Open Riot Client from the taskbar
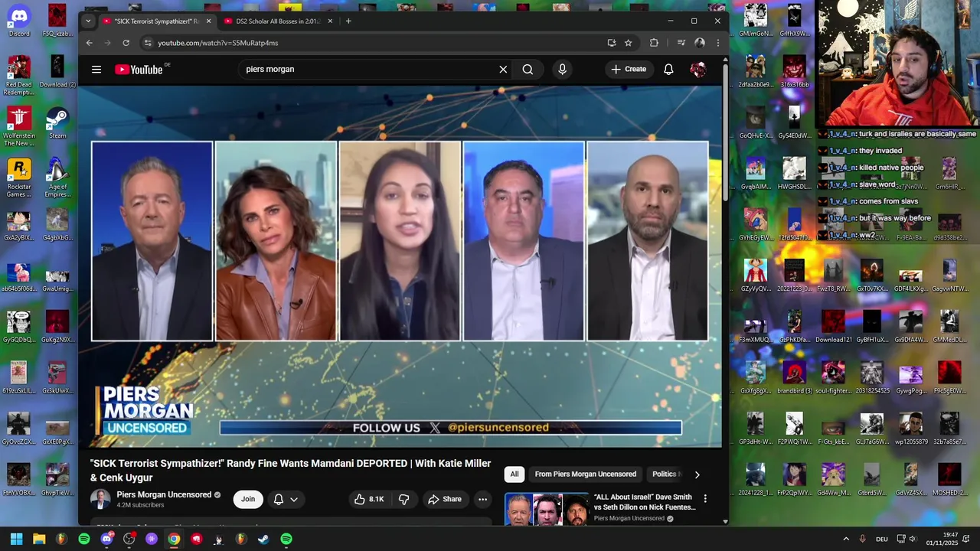The width and height of the screenshot is (980, 551). (x=197, y=539)
